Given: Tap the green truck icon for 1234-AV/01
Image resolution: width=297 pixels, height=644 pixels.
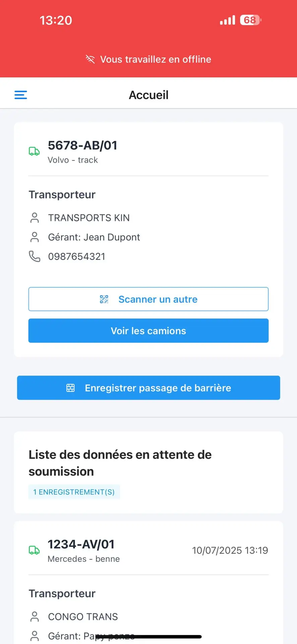Looking at the screenshot, I should (34, 550).
